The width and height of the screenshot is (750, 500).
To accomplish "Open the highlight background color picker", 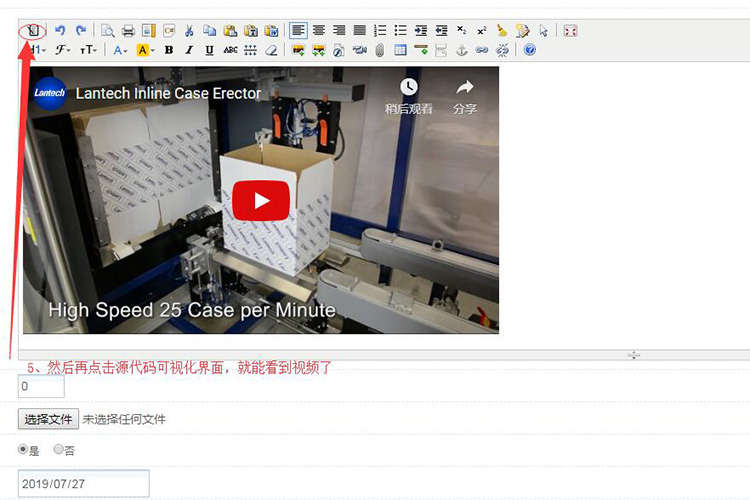I will [x=145, y=50].
